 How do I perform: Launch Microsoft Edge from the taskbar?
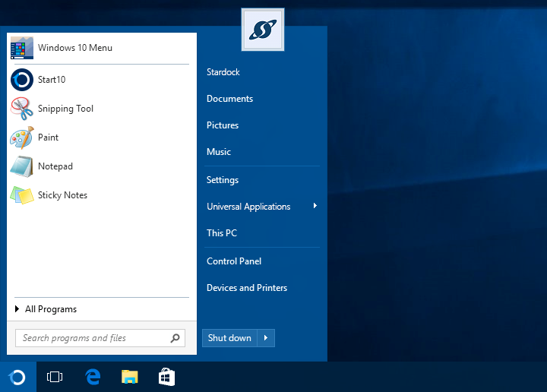93,377
